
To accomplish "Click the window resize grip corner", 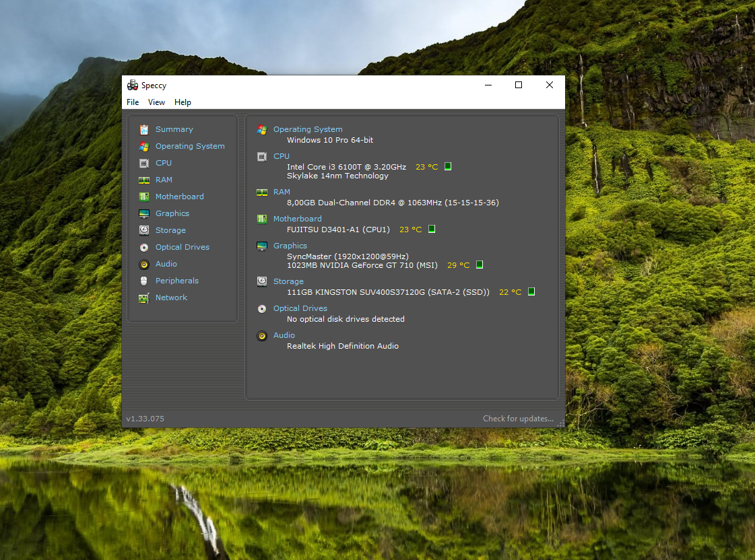I will click(x=561, y=424).
